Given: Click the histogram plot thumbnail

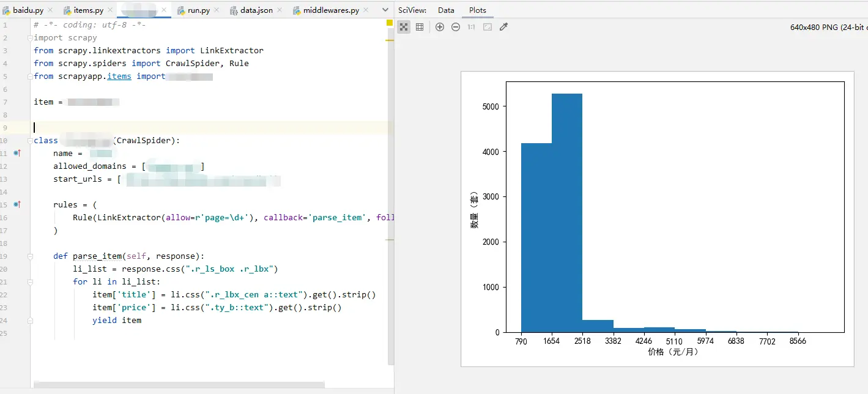Looking at the screenshot, I should click(657, 218).
